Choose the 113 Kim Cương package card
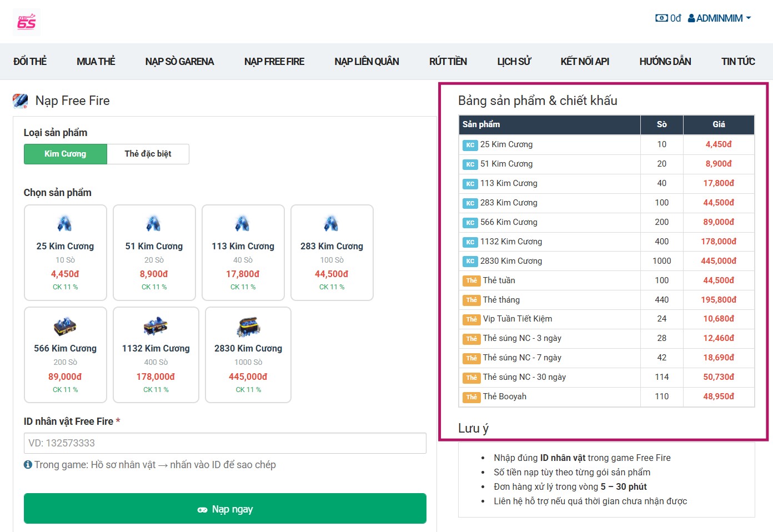The image size is (773, 532). click(243, 253)
